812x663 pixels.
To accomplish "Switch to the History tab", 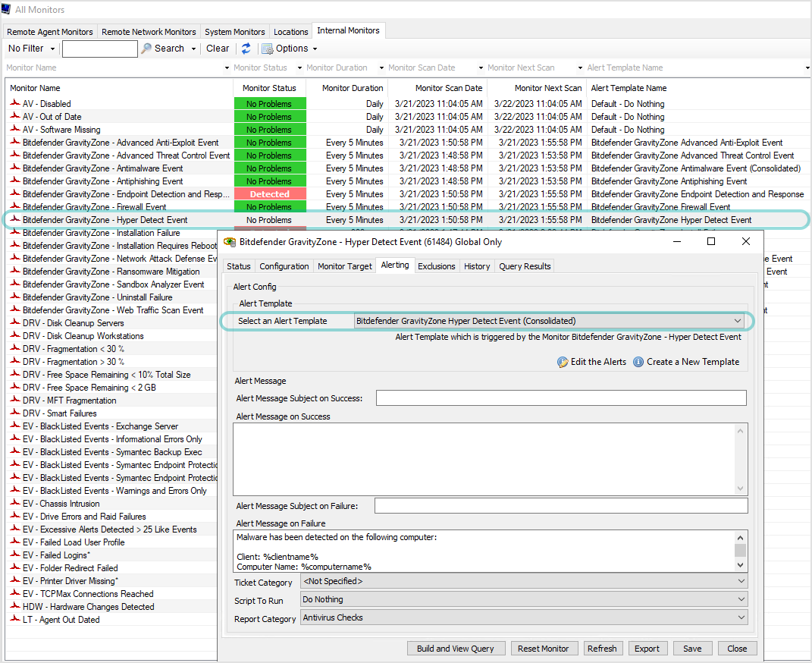I will coord(477,266).
